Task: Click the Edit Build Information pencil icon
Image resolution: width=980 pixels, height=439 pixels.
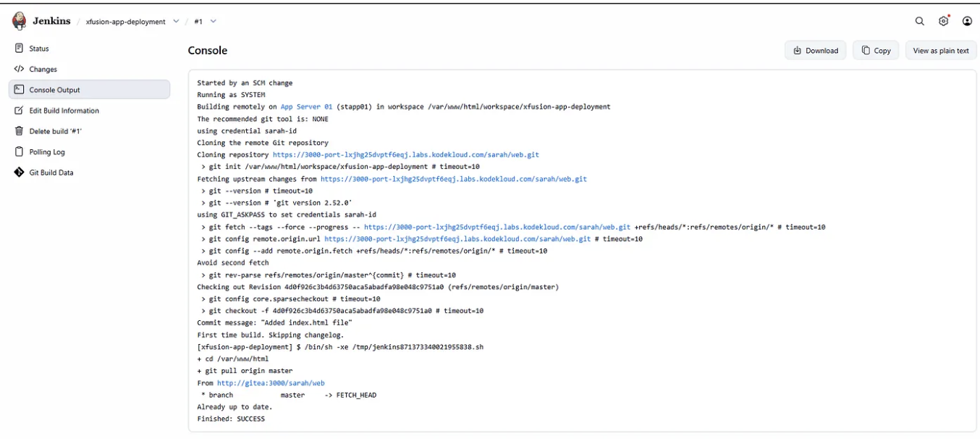Action: click(x=20, y=111)
